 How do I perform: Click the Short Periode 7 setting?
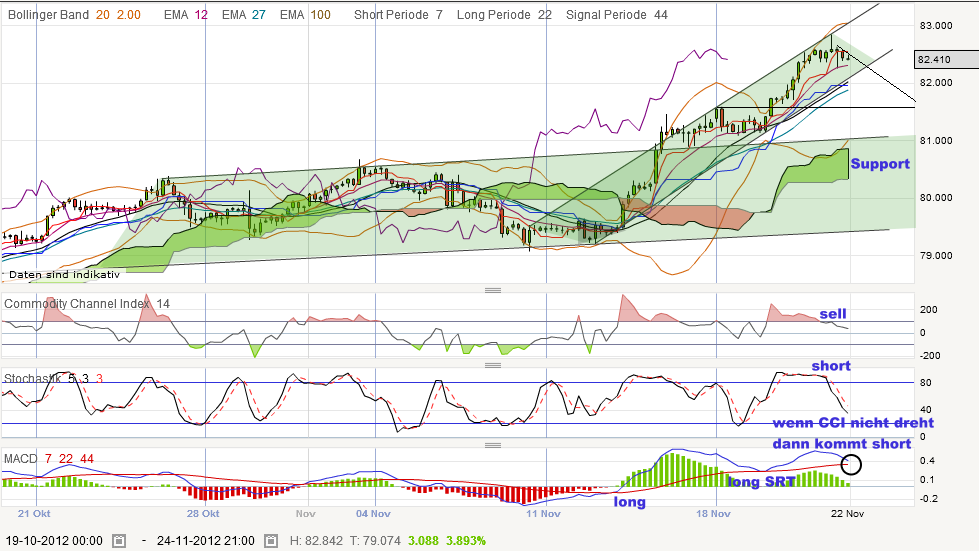398,15
